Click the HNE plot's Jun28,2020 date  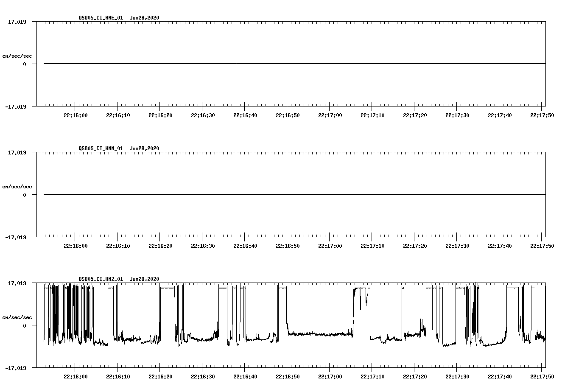(145, 18)
